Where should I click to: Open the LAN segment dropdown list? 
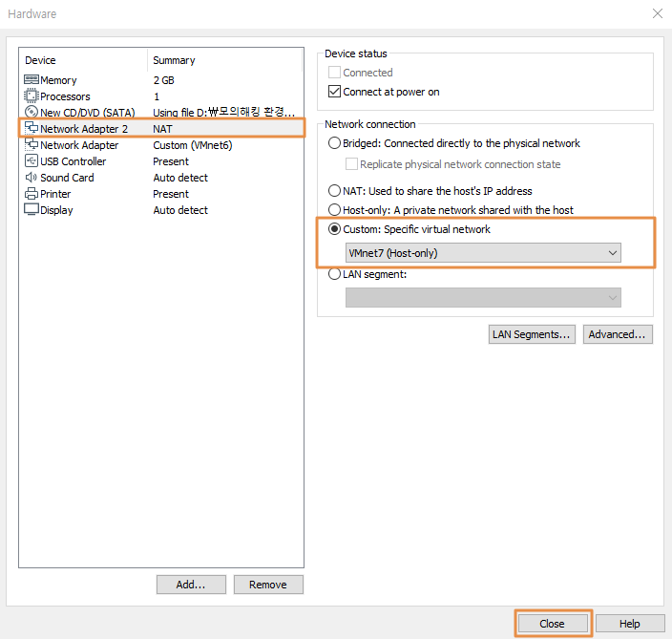pyautogui.click(x=483, y=297)
